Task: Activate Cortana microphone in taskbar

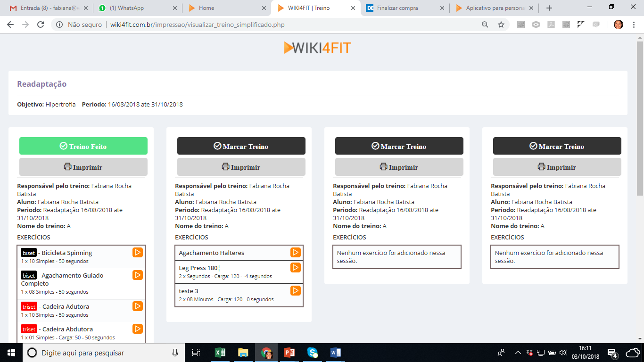Action: (x=175, y=353)
